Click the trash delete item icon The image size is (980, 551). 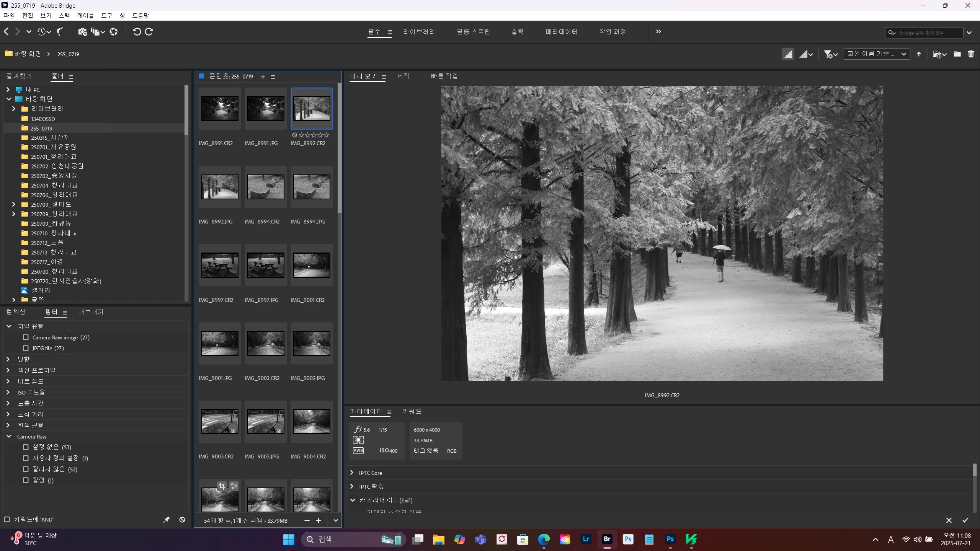(971, 54)
